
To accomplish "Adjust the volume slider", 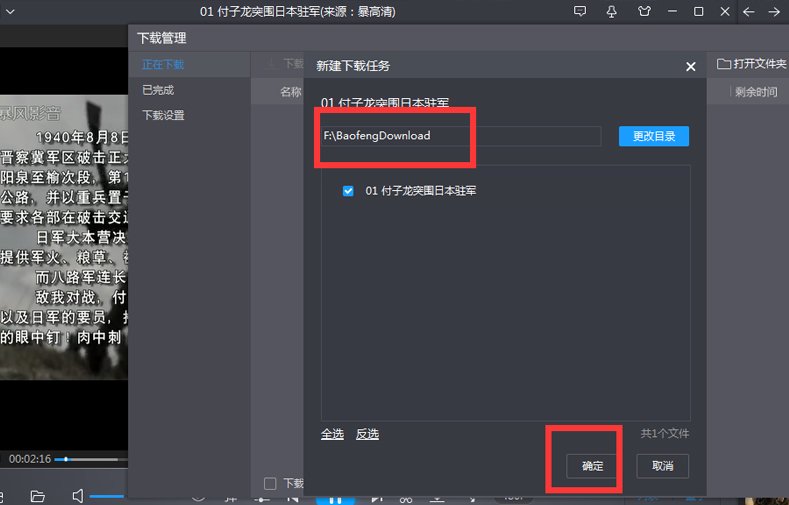I will (108, 496).
